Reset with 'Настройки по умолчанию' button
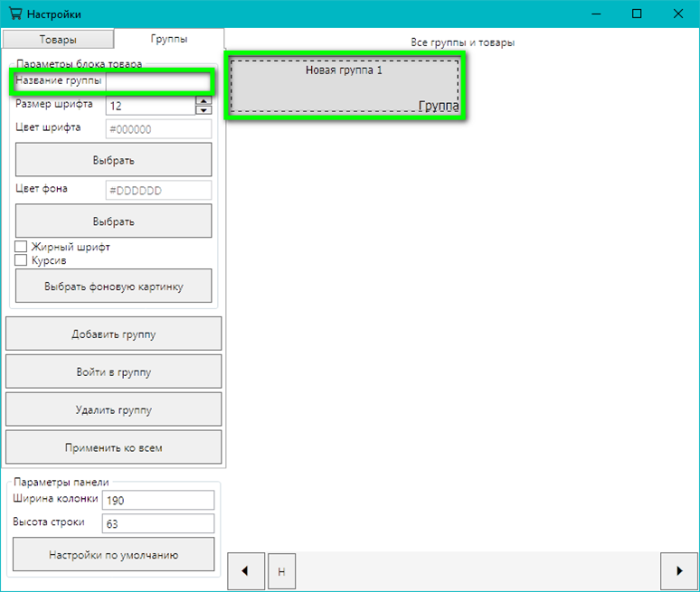 coord(113,554)
